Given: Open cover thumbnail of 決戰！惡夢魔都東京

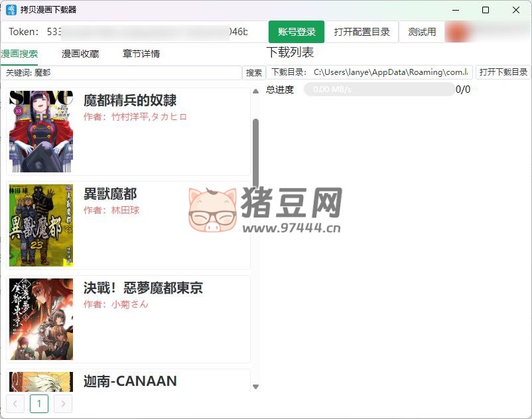Looking at the screenshot, I should tap(41, 319).
